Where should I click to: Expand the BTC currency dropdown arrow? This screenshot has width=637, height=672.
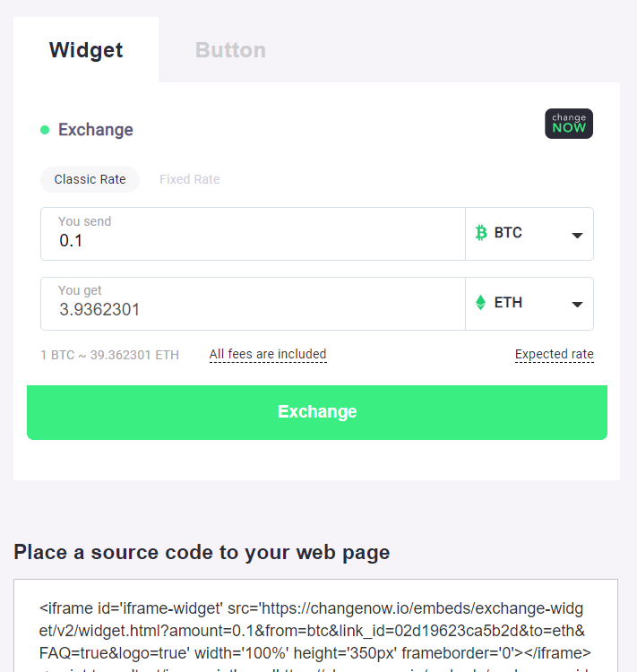click(577, 236)
